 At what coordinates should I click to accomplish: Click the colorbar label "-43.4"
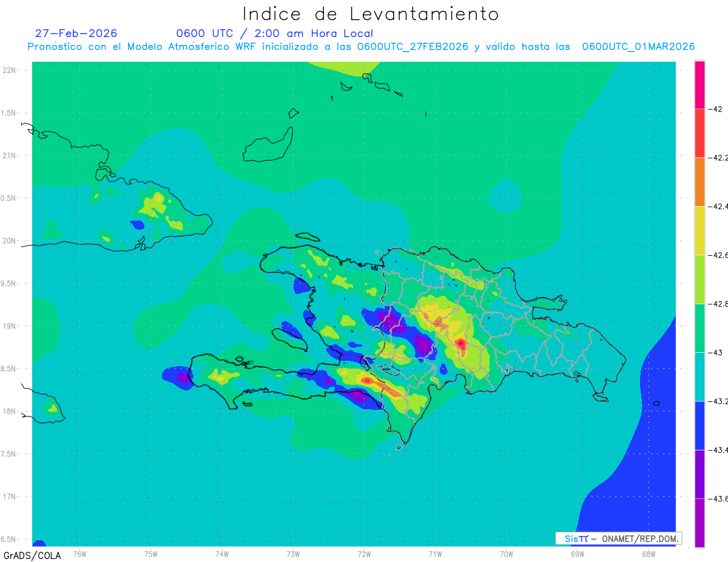click(x=718, y=450)
